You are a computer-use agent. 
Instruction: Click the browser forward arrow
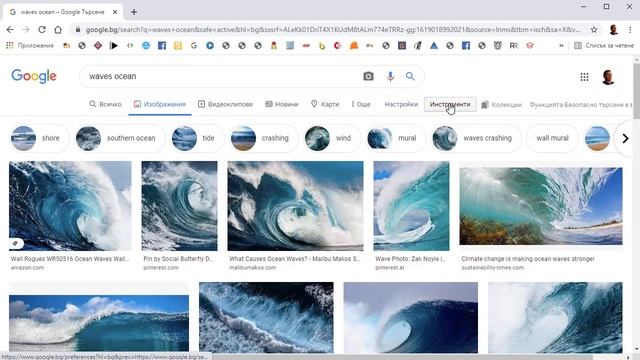26,29
